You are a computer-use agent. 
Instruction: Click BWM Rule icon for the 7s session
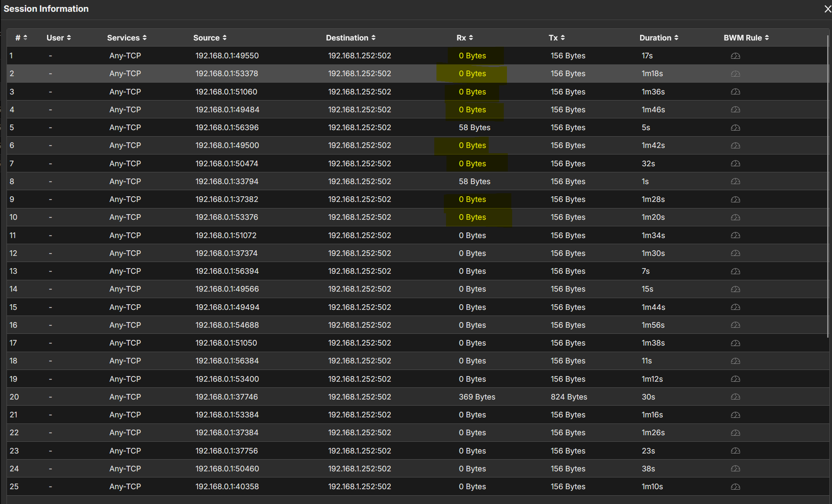[x=735, y=271]
